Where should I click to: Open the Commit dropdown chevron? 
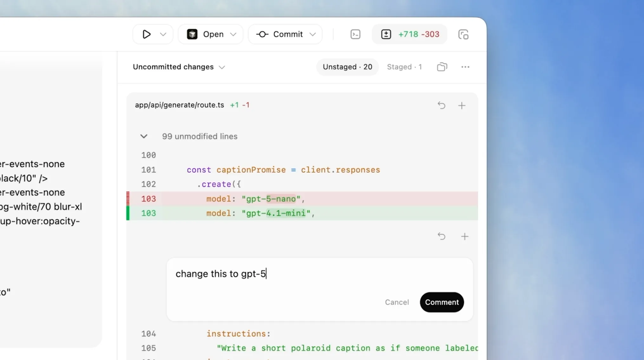313,34
